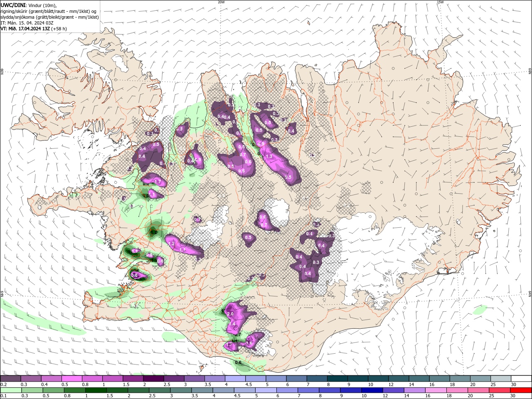532x399 pixels.
Task: Click the dusky plum swatch between 0.2 and 0.3
Action: tap(10, 378)
